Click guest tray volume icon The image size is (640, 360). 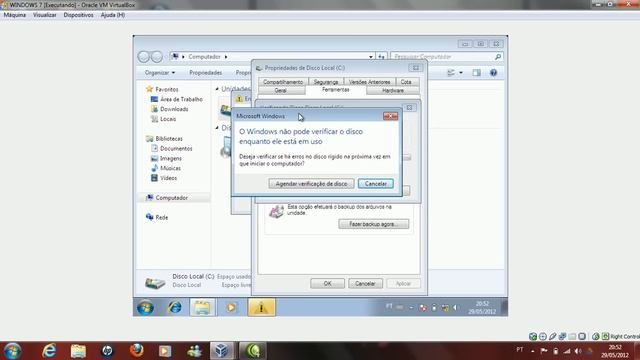tap(455, 308)
